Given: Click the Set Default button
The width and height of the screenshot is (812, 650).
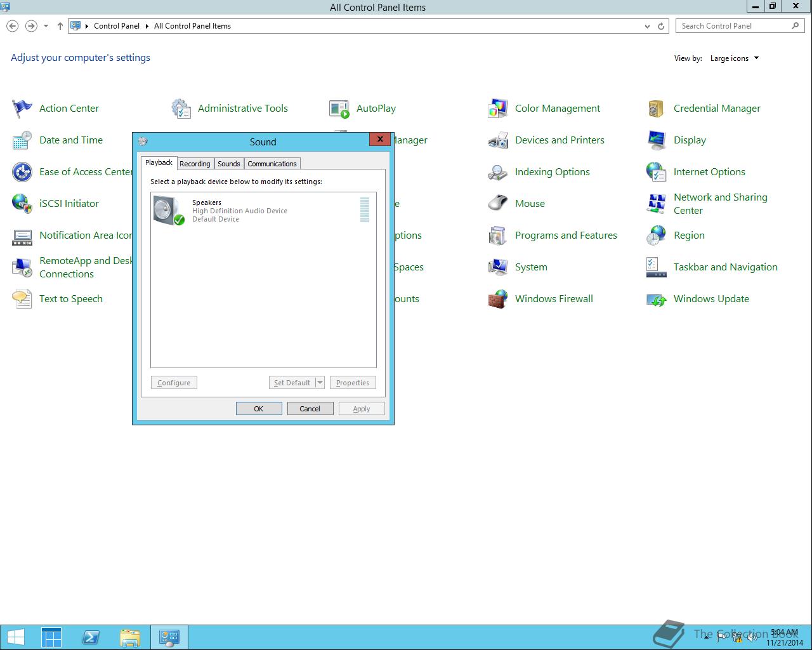Looking at the screenshot, I should pos(292,383).
